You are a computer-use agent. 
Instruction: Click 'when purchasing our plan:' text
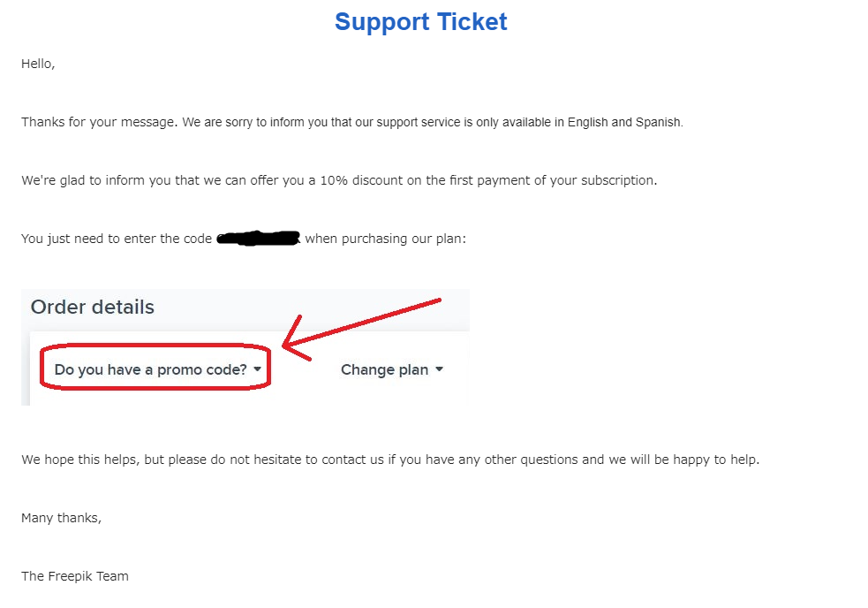tap(386, 239)
